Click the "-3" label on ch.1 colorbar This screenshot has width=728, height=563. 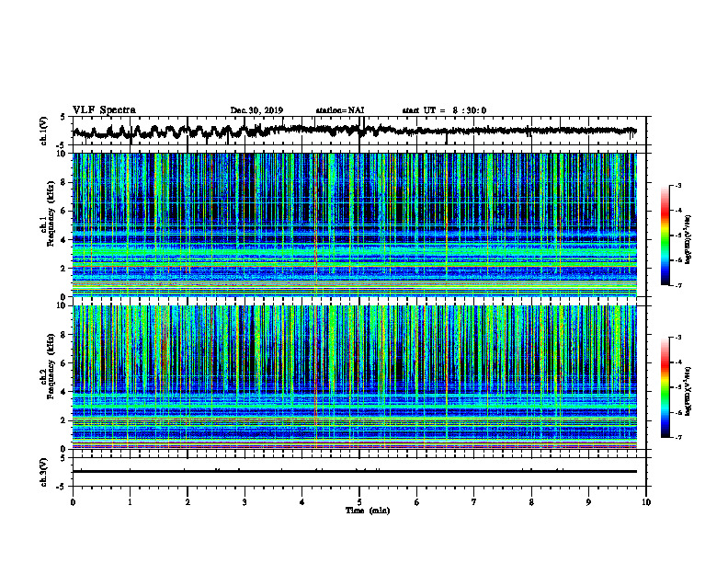[678, 186]
